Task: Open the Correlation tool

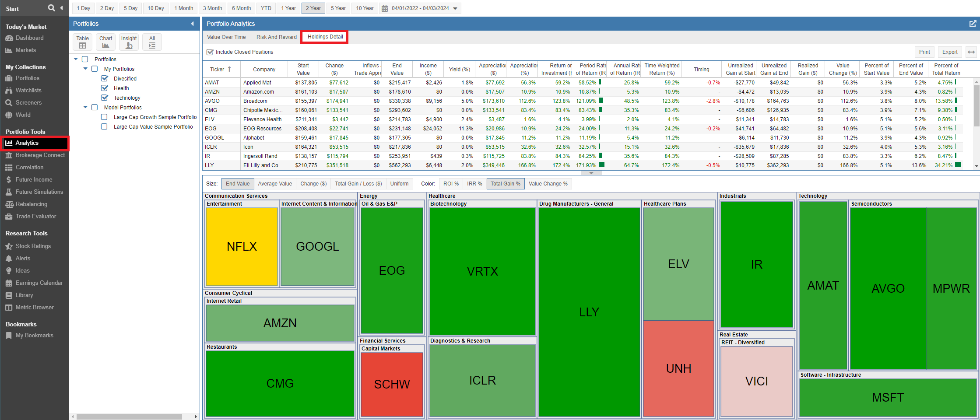Action: pos(29,168)
